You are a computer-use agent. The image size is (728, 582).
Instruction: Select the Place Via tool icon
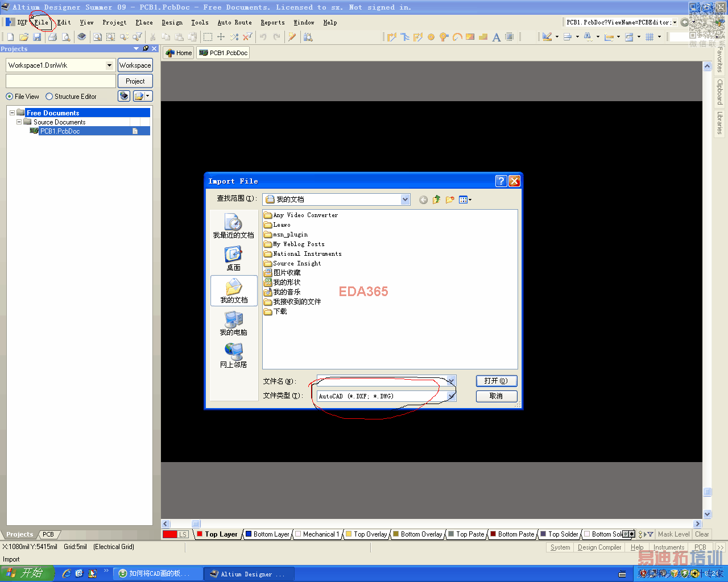click(431, 37)
